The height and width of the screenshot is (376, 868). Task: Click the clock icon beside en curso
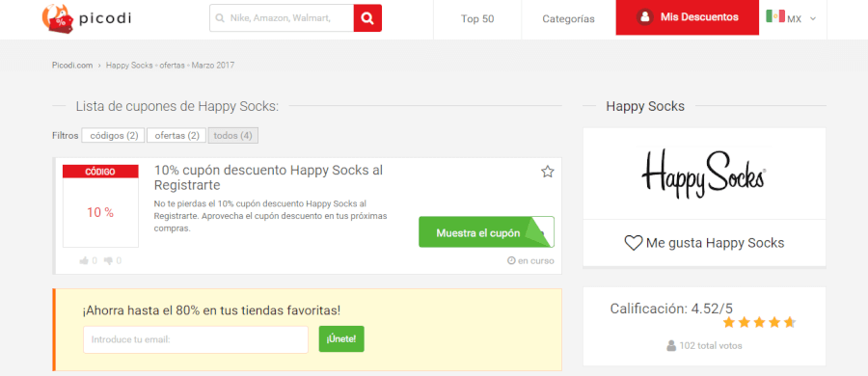[x=511, y=260]
